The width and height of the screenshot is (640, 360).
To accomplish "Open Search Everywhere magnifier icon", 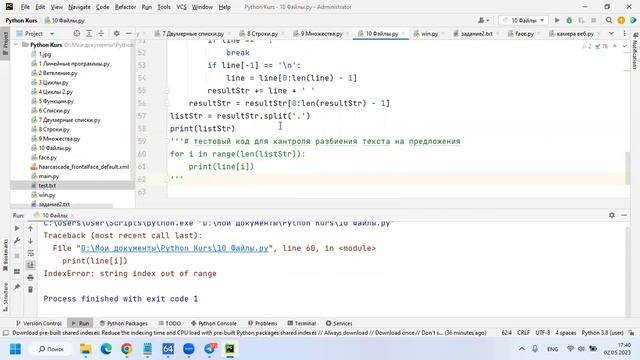I will 609,20.
